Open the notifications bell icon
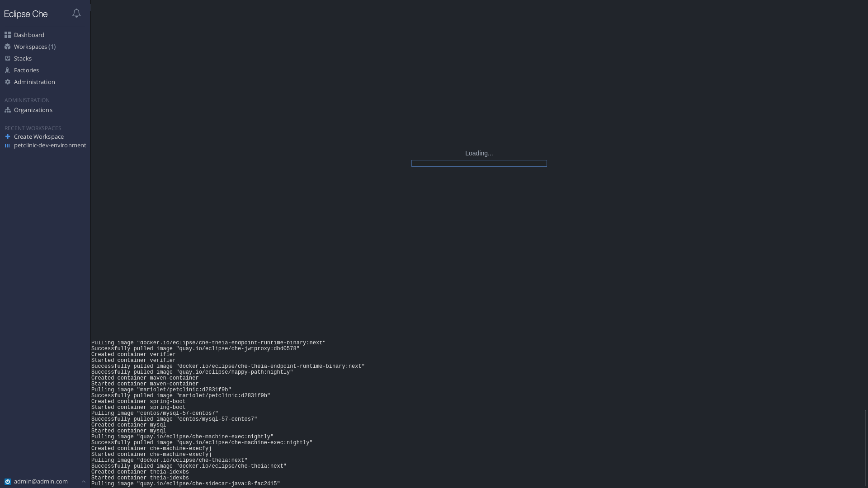868x488 pixels. coord(76,13)
